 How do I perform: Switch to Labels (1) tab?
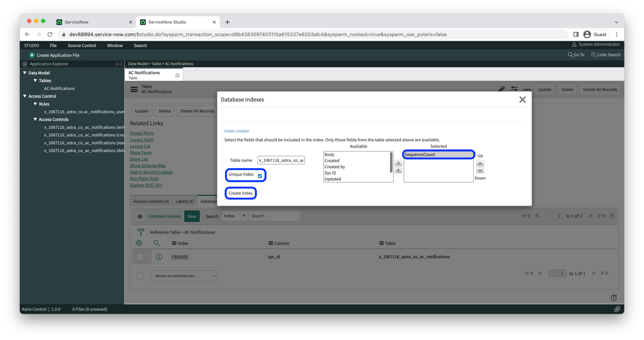(185, 201)
